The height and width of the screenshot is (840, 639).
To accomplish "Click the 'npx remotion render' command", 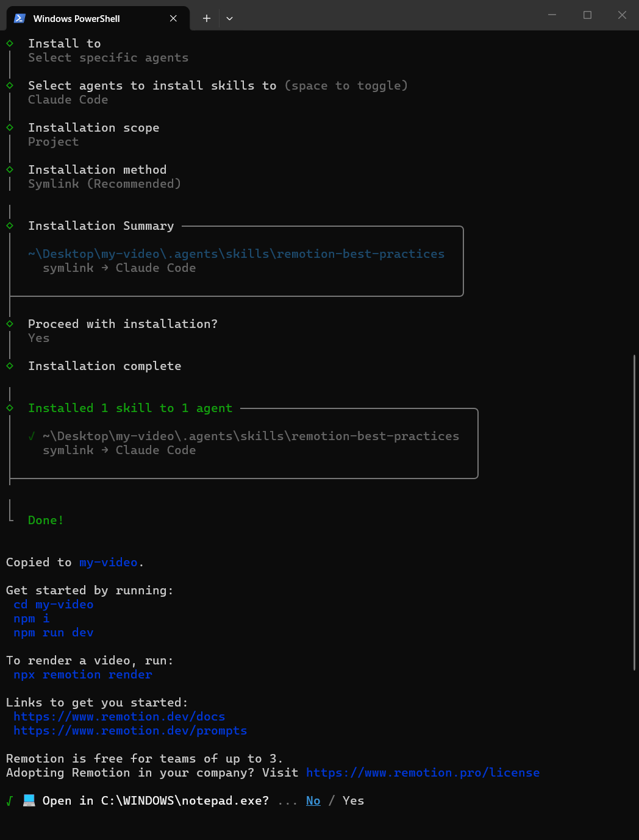I will coord(83,674).
